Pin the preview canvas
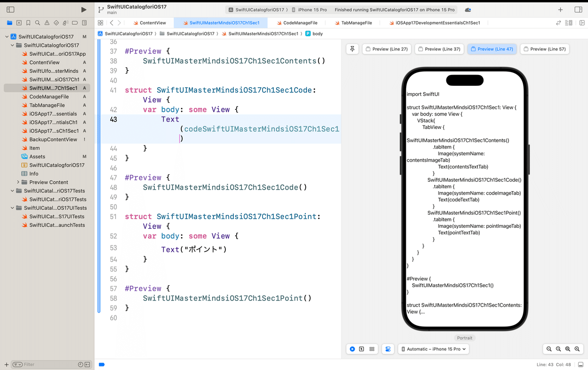 353,49
